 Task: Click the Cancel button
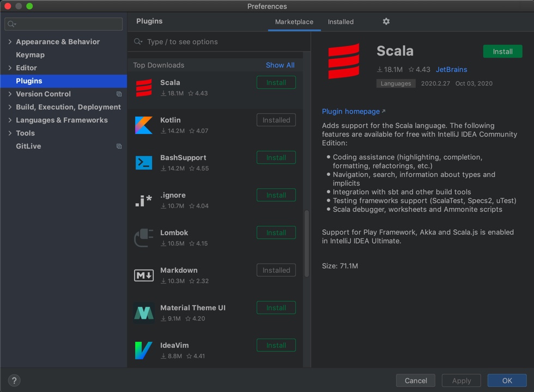click(x=415, y=381)
